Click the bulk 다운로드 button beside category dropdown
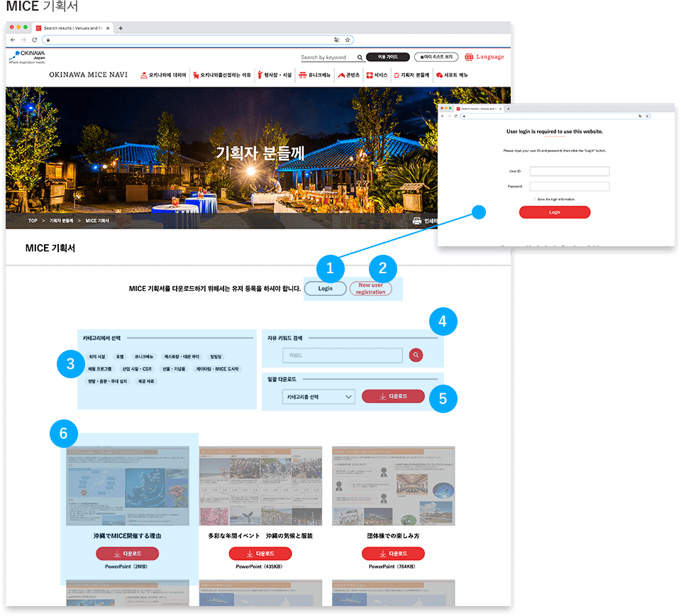The width and height of the screenshot is (681, 616). tap(393, 397)
